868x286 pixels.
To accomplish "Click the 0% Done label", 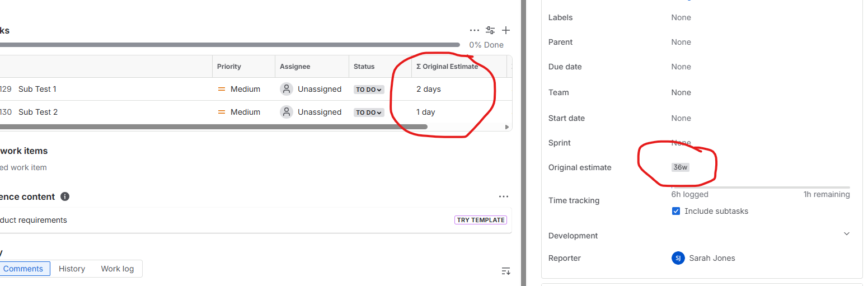I will pos(486,45).
